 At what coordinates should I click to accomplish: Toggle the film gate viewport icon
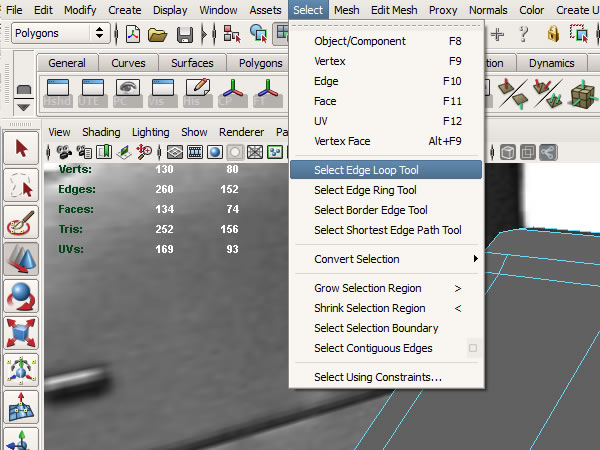tap(195, 152)
